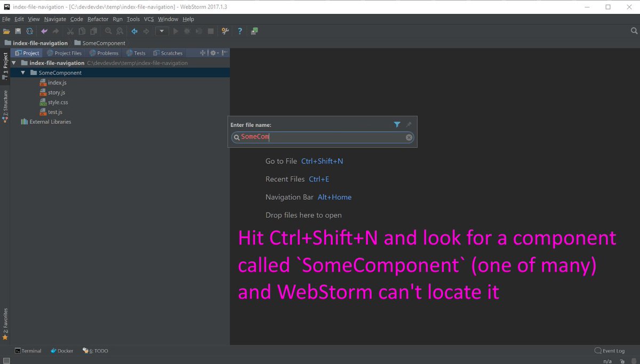Viewport: 640px width, 364px height.
Task: Select the test.js file
Action: (x=51, y=112)
